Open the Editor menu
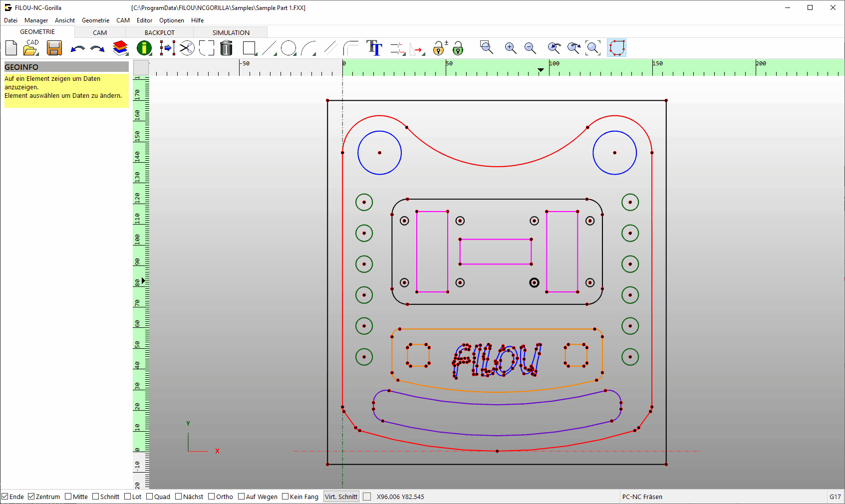 (x=144, y=20)
